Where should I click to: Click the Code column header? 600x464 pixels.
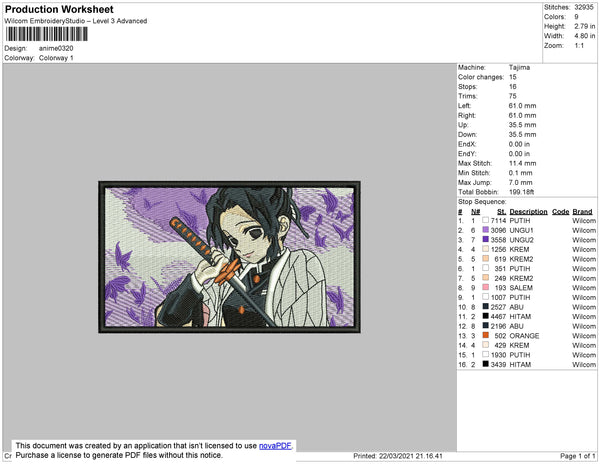pos(561,212)
